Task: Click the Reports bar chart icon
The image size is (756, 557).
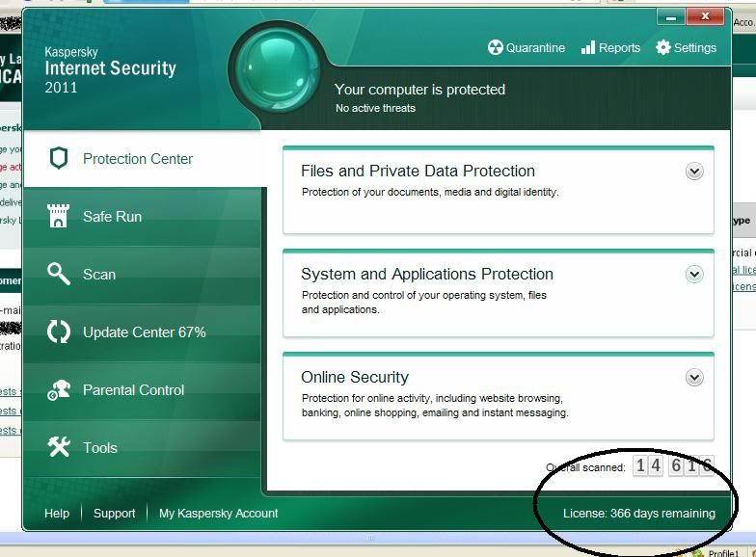Action: 588,47
